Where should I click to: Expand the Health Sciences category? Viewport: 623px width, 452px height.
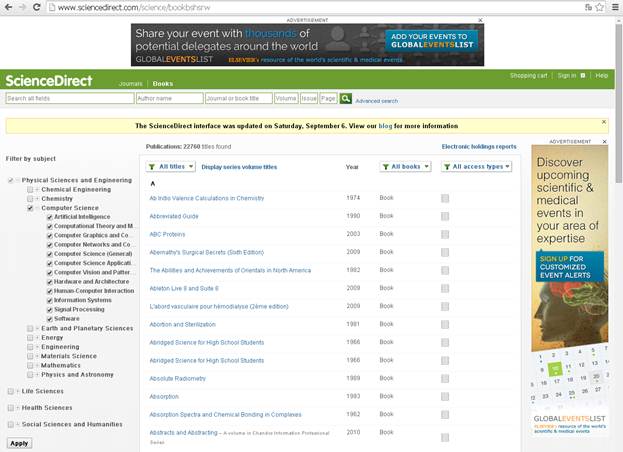click(18, 408)
